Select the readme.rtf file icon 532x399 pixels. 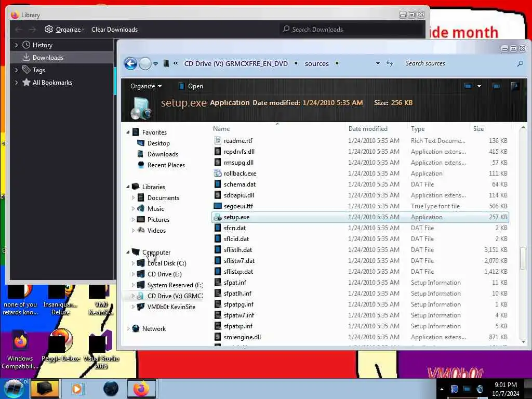coord(218,140)
